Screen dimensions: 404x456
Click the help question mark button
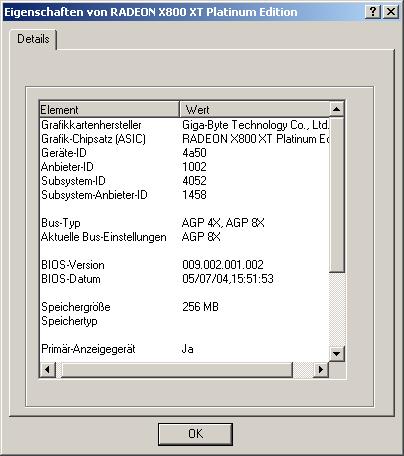point(373,12)
